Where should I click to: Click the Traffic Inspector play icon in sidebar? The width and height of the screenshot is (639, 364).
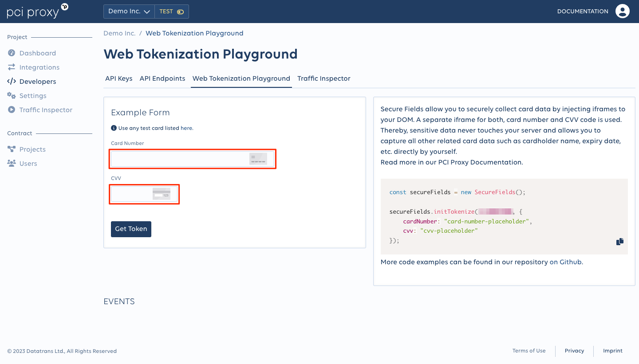click(x=12, y=110)
